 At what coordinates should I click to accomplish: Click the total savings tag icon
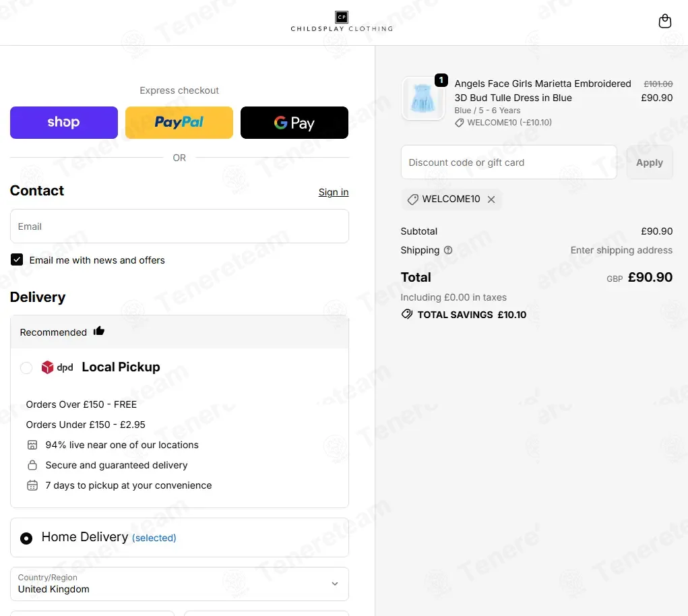(x=407, y=315)
